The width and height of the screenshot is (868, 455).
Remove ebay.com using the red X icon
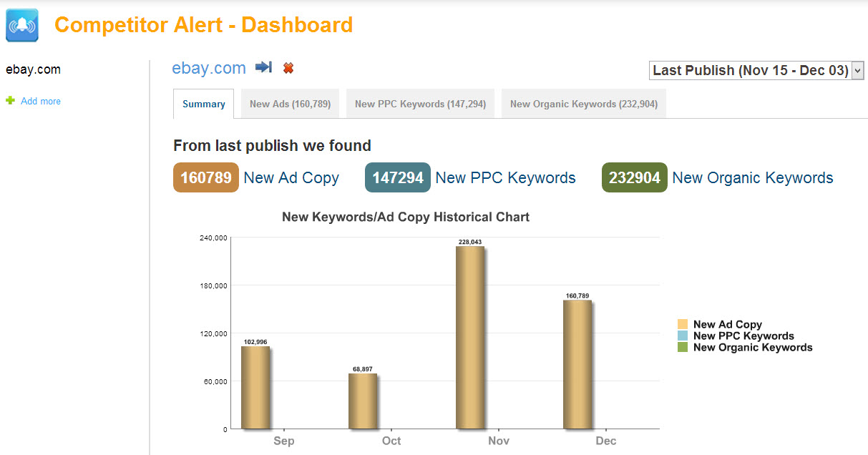click(288, 68)
